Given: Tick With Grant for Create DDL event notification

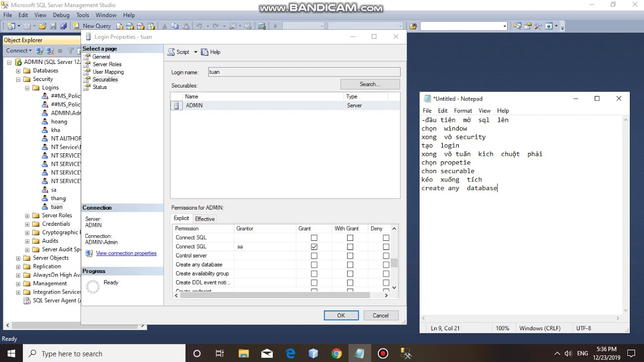Looking at the screenshot, I should [x=350, y=283].
